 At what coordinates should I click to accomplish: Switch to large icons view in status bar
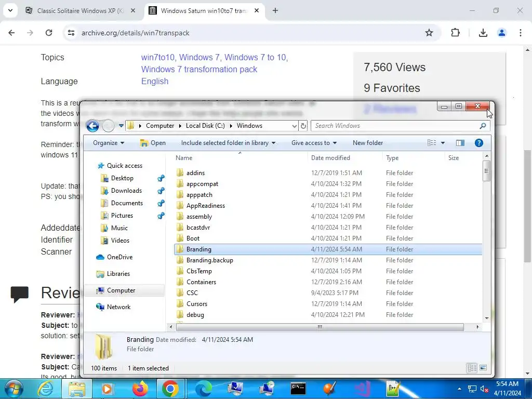click(x=483, y=368)
